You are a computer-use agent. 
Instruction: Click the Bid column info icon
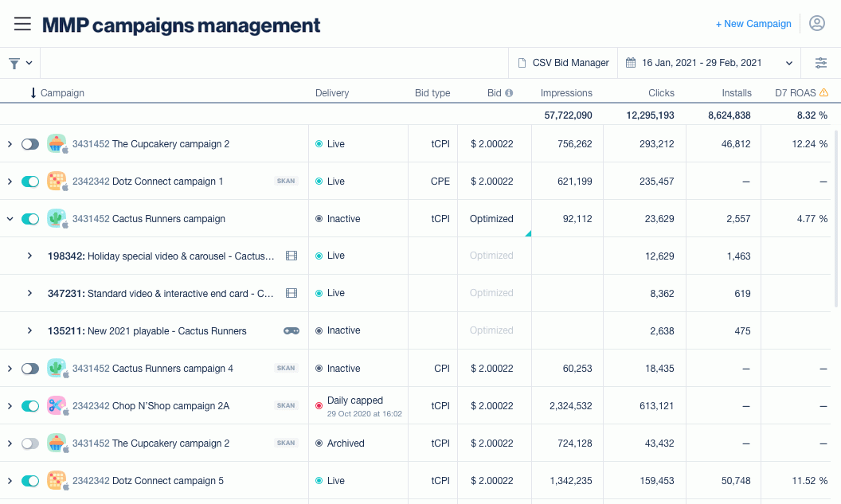pyautogui.click(x=509, y=93)
